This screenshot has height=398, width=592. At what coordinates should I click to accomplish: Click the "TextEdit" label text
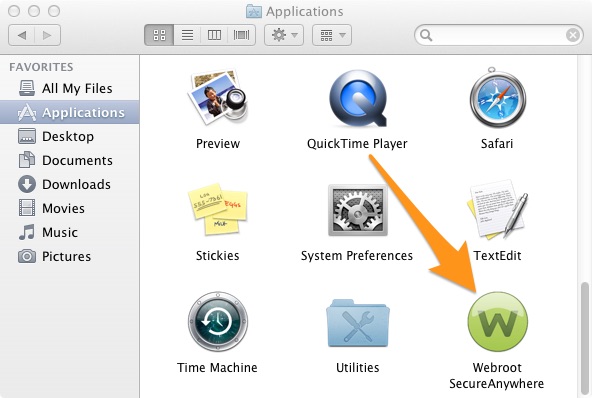click(497, 256)
